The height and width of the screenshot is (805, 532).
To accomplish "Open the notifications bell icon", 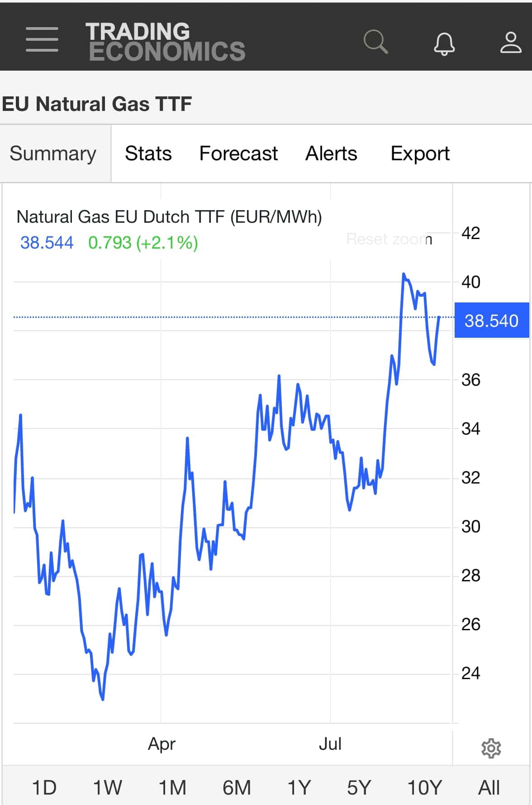I will (444, 43).
